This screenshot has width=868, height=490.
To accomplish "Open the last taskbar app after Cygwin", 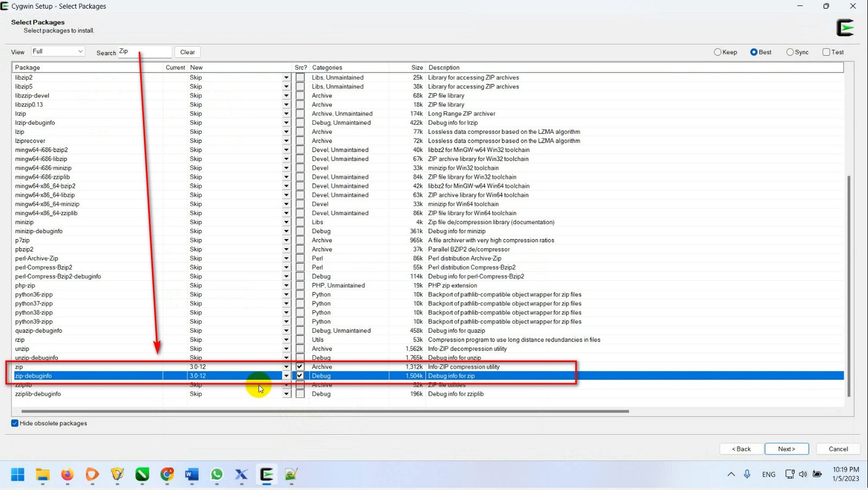I will (291, 474).
